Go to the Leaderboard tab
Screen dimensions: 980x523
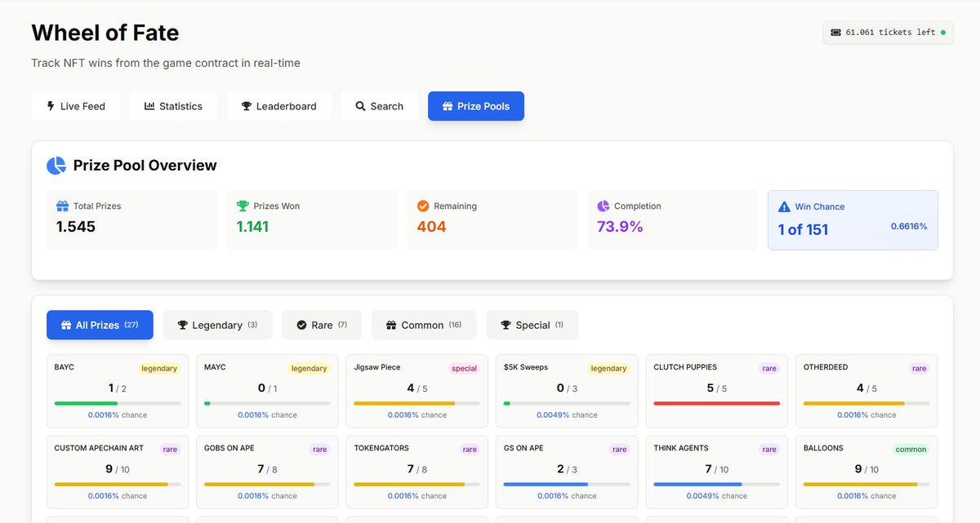[x=279, y=106]
